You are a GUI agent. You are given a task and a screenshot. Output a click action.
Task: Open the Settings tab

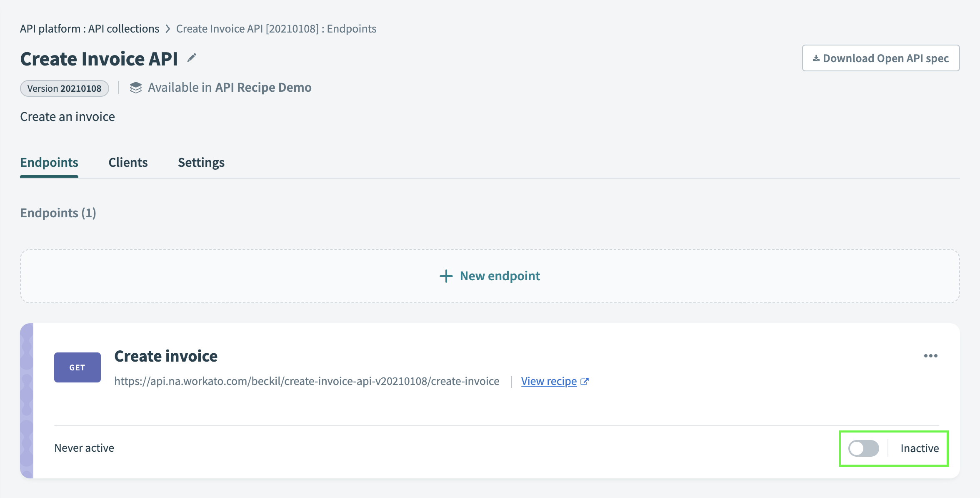click(201, 162)
